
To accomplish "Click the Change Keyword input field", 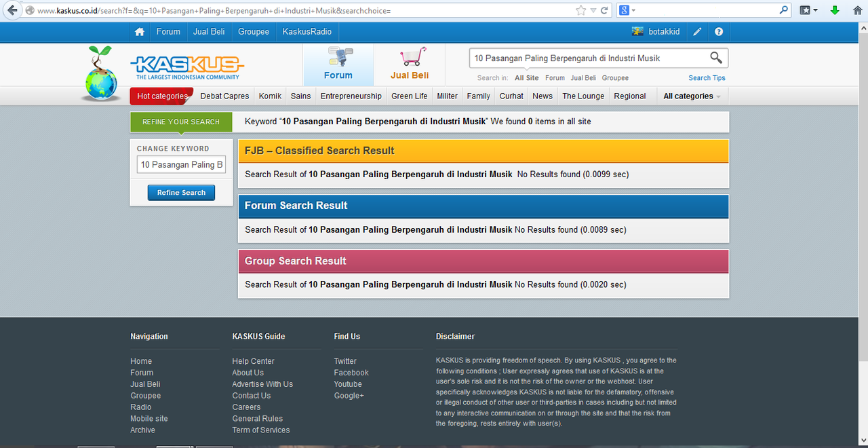I will 182,165.
